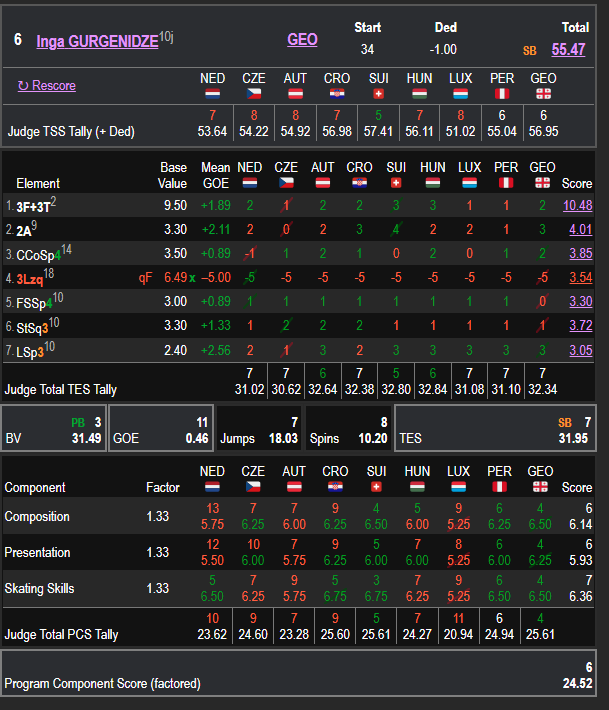Click the total score 55.47 link
609x710 pixels.
[x=568, y=49]
